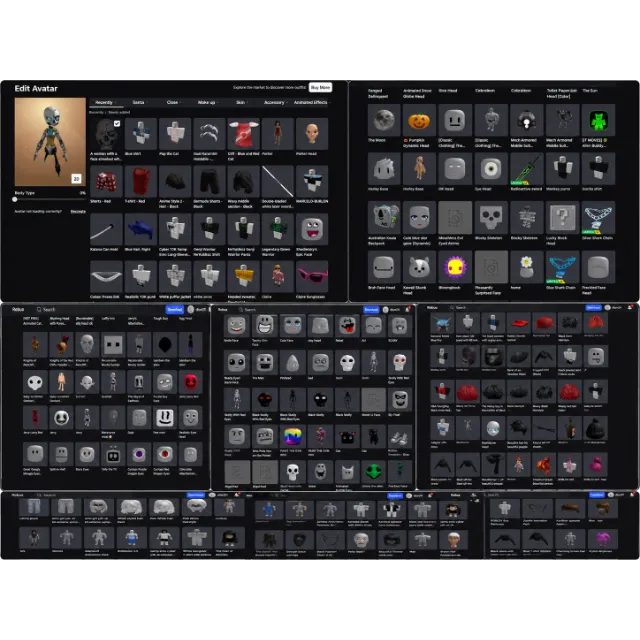This screenshot has height=640, width=640.
Task: Choose The Moon head
Action: 384,120
